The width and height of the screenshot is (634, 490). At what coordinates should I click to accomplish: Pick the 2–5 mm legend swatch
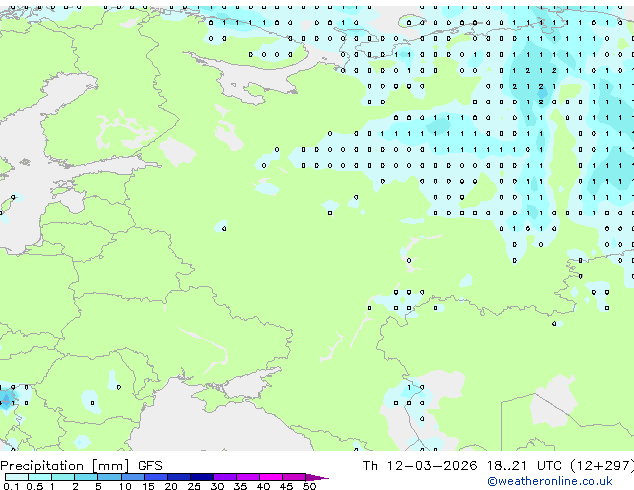coord(86,477)
